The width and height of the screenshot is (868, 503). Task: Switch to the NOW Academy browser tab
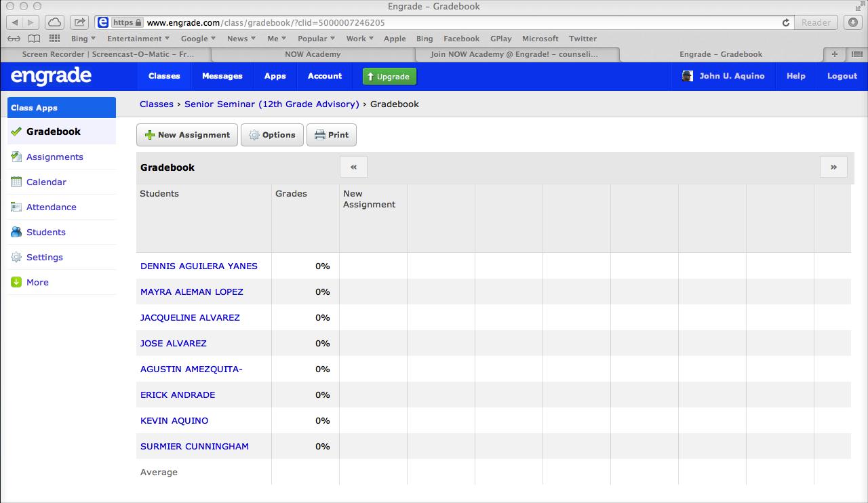313,54
